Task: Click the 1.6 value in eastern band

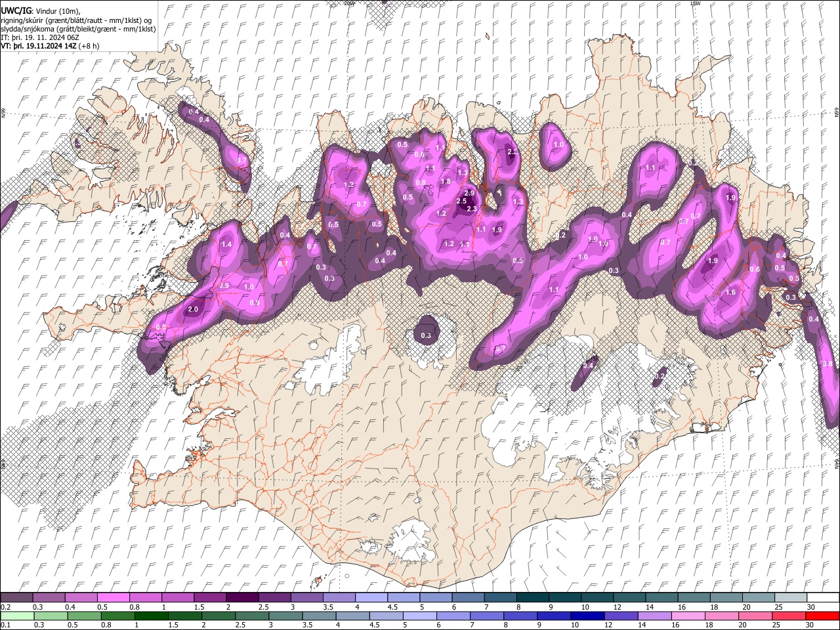Action: coord(731,292)
